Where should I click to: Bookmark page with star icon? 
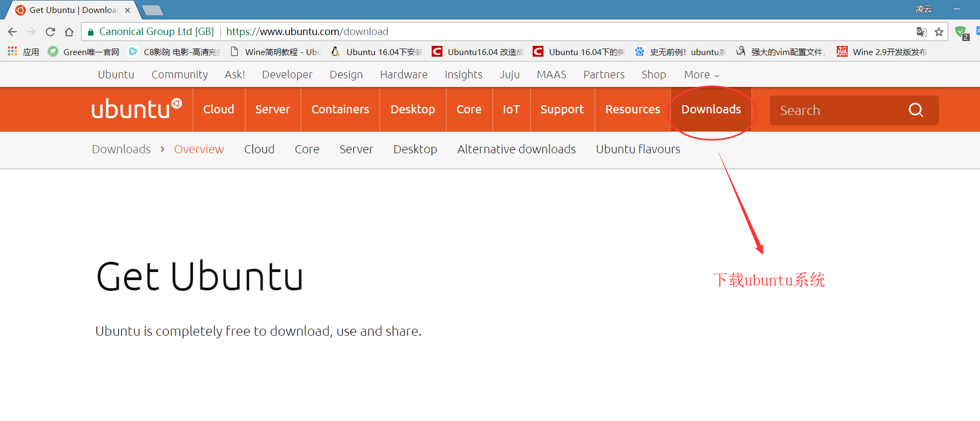click(939, 32)
